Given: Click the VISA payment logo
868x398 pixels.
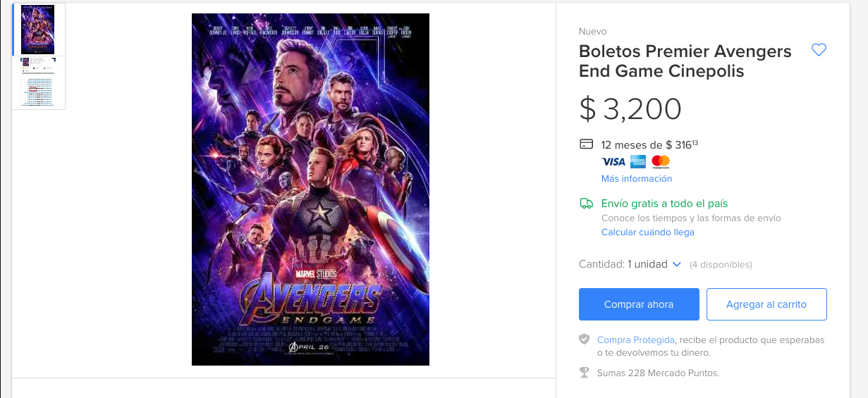Looking at the screenshot, I should (613, 161).
